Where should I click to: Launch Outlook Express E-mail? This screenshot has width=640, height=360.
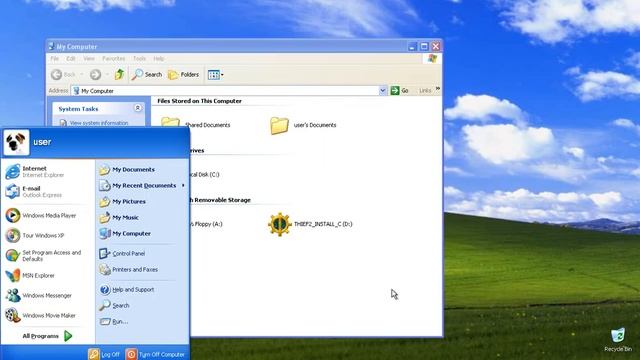click(x=33, y=191)
